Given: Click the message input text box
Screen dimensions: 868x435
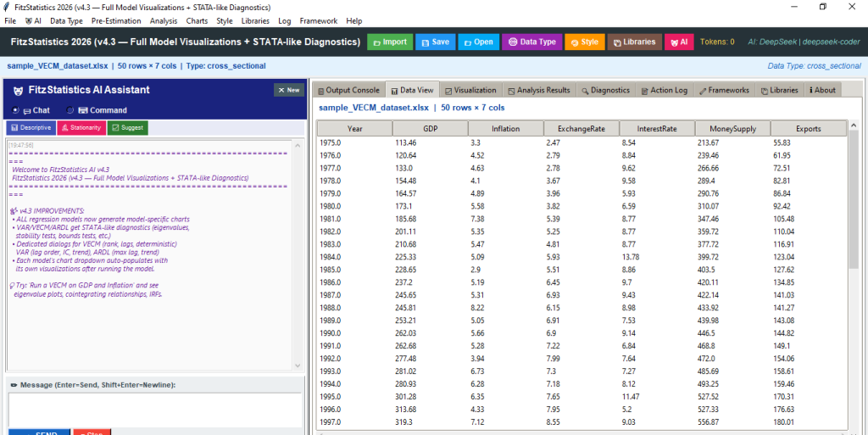Looking at the screenshot, I should pyautogui.click(x=155, y=410).
